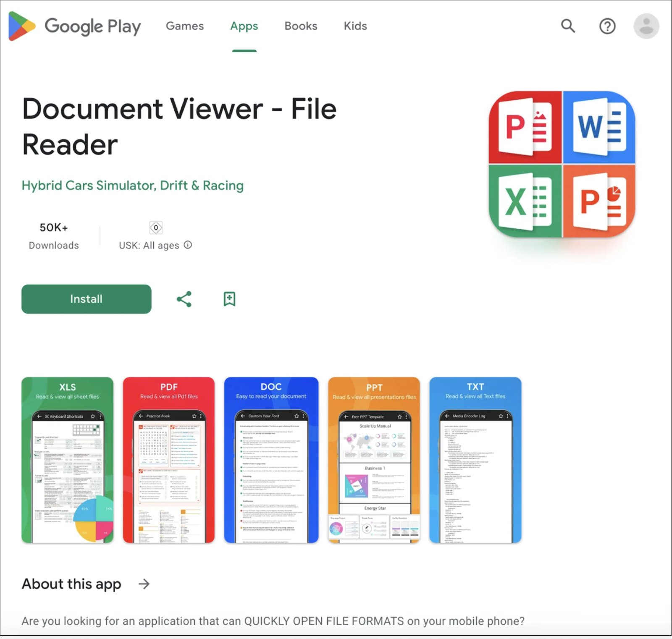The height and width of the screenshot is (639, 672).
Task: Click the 50K+ Downloads stat
Action: coord(54,236)
